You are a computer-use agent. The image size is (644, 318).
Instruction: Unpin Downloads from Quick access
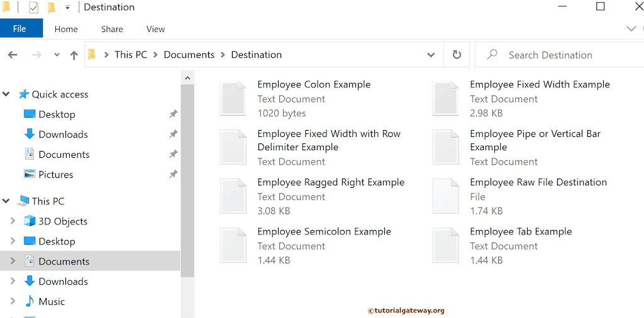174,134
